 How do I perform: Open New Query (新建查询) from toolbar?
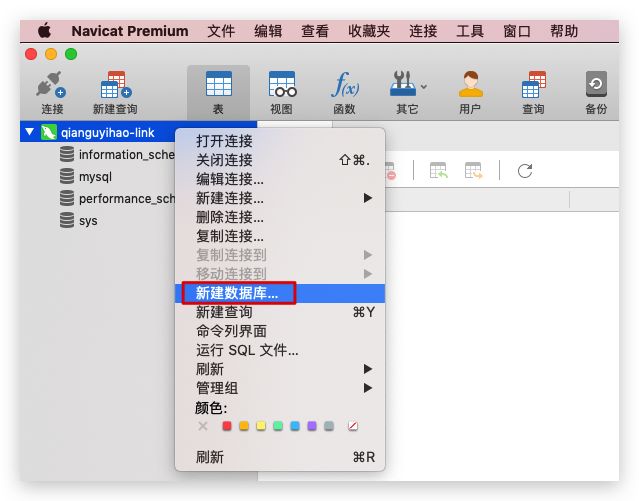(x=116, y=84)
